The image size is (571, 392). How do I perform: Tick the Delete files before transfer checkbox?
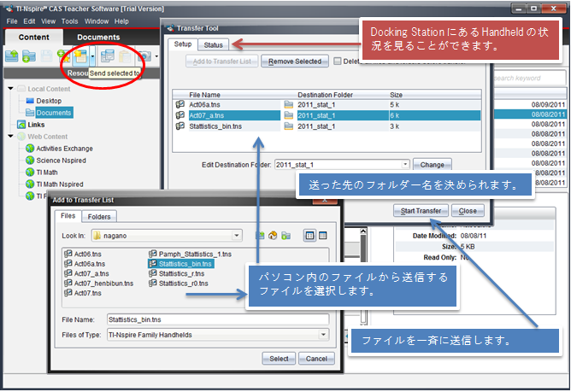(x=338, y=61)
